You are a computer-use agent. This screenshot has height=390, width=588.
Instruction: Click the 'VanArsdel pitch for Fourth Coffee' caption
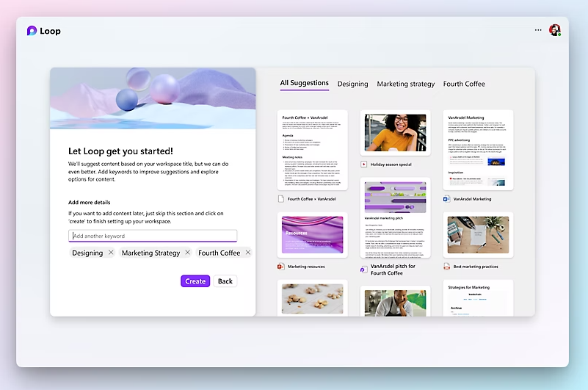coord(393,270)
